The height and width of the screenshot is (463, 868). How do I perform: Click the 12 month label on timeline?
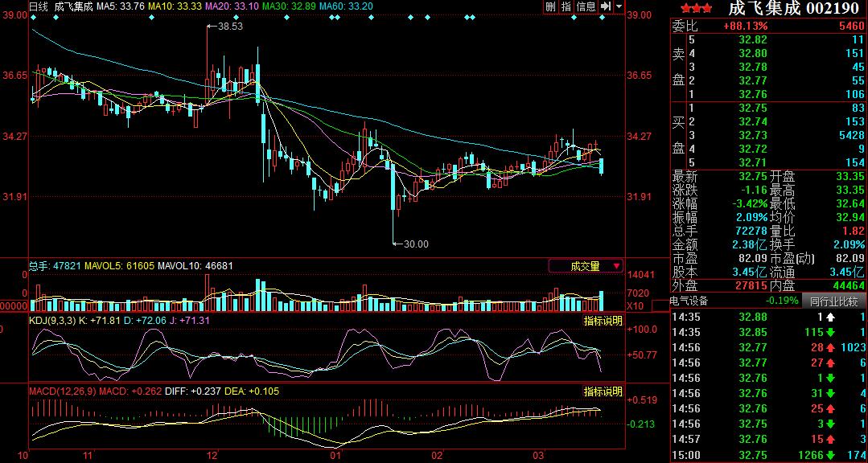(212, 456)
